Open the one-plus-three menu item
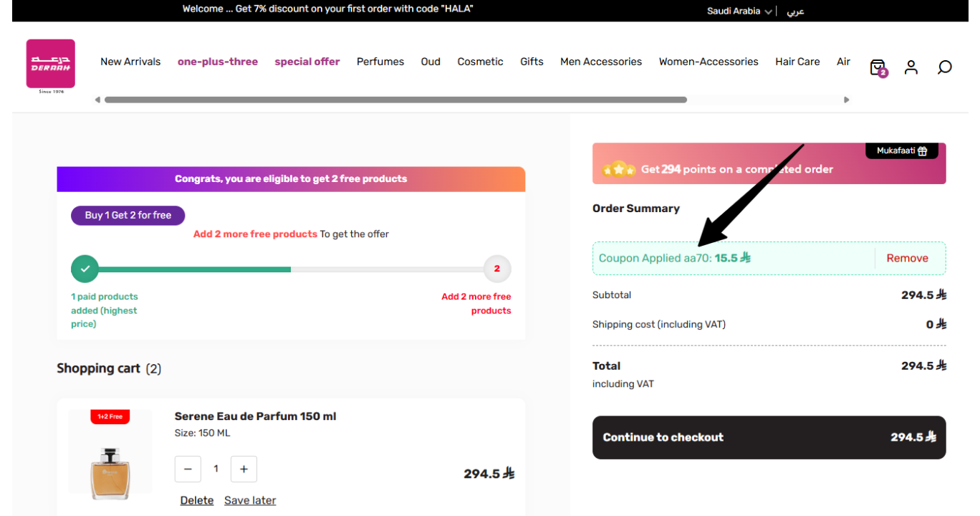 (218, 62)
